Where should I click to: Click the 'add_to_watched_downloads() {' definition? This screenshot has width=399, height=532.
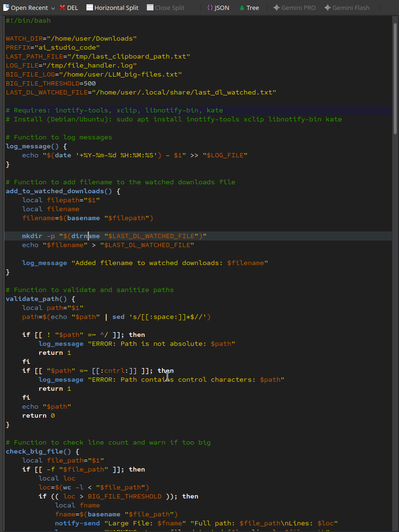click(63, 191)
